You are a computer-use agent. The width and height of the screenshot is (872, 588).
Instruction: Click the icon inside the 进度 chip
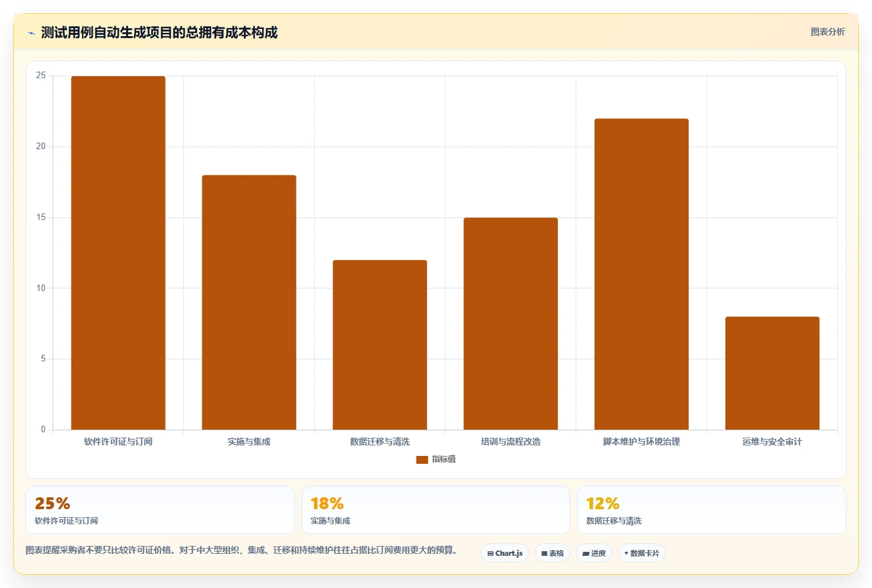click(585, 554)
